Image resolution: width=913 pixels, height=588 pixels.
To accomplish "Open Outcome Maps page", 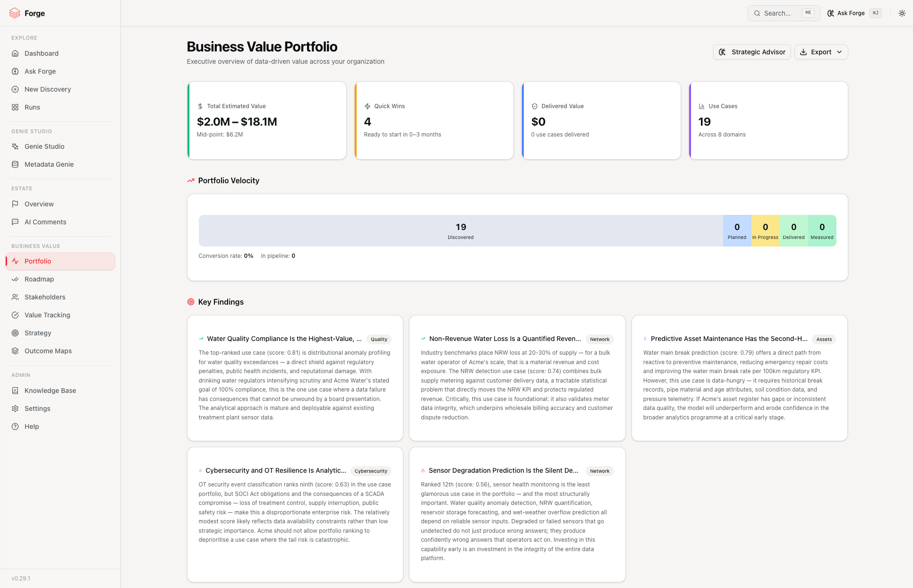I will 60,351.
